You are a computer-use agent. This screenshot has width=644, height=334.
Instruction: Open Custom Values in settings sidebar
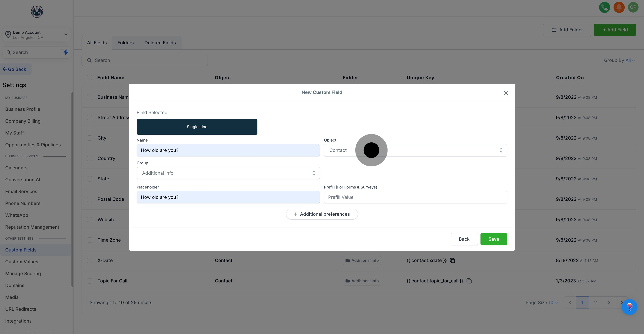point(22,262)
